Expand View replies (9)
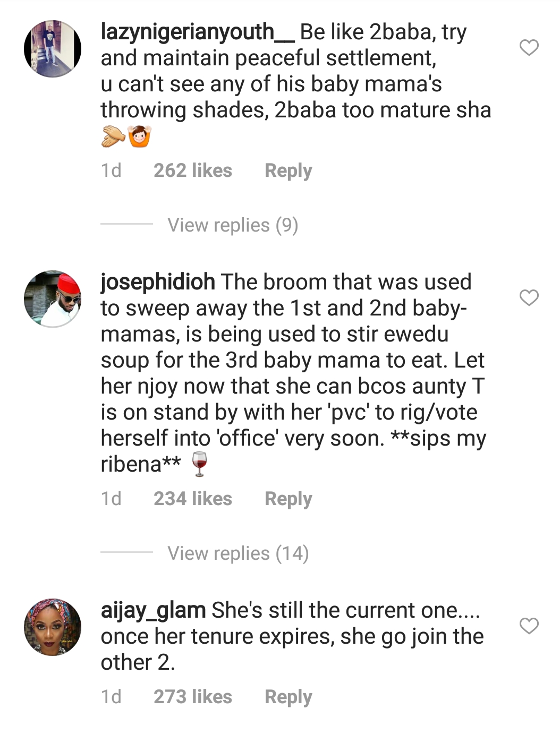This screenshot has height=734, width=560. click(x=233, y=225)
